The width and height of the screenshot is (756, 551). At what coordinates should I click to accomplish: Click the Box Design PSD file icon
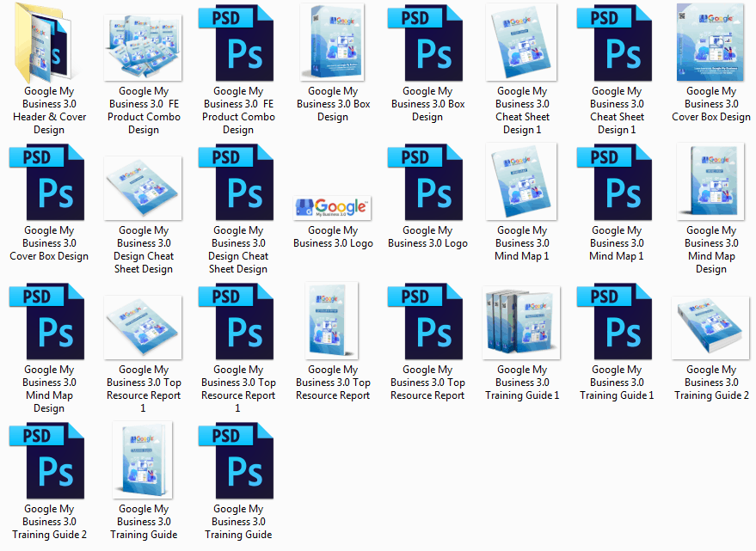pyautogui.click(x=427, y=43)
